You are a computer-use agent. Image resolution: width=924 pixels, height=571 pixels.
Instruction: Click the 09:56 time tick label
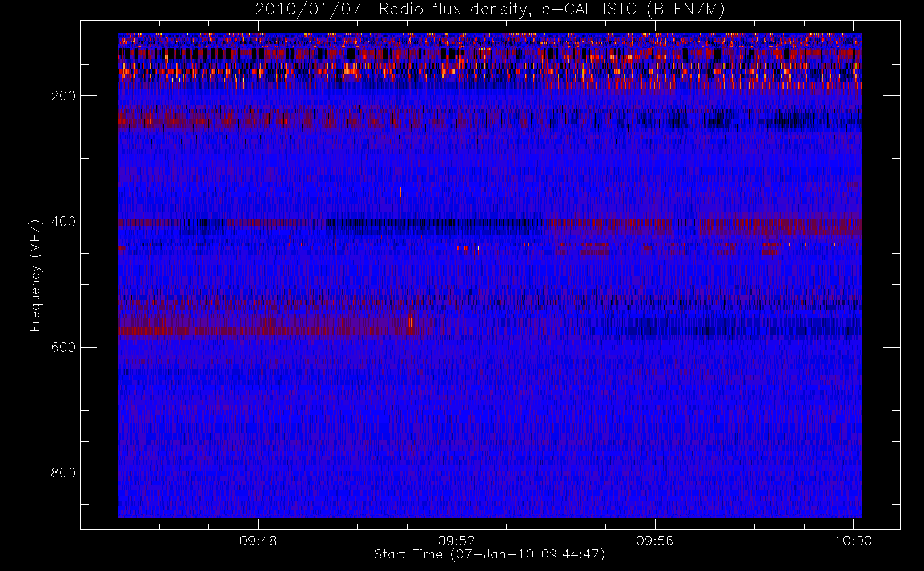click(655, 541)
